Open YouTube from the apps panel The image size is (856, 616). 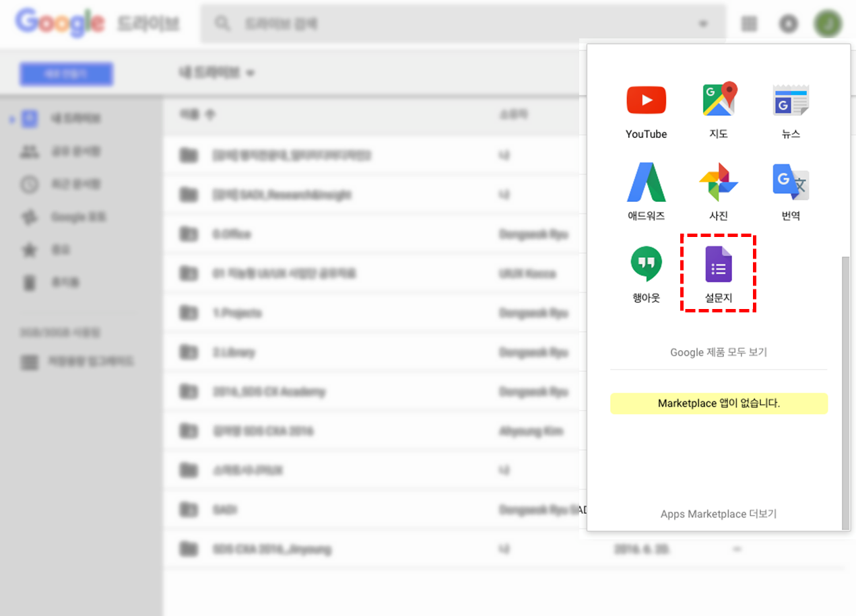click(646, 101)
